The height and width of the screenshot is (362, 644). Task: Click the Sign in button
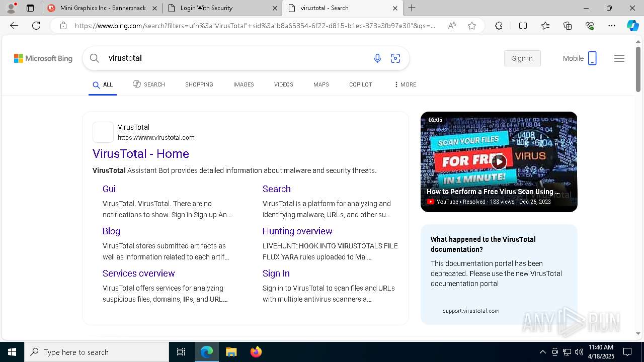click(x=522, y=58)
